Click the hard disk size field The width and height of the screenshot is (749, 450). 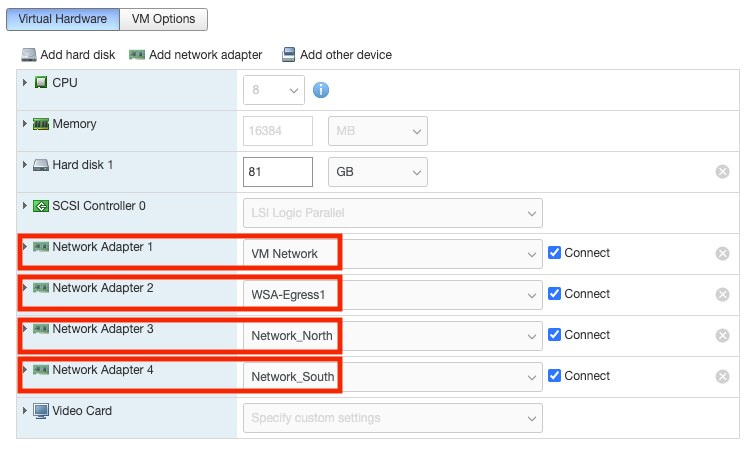point(278,172)
